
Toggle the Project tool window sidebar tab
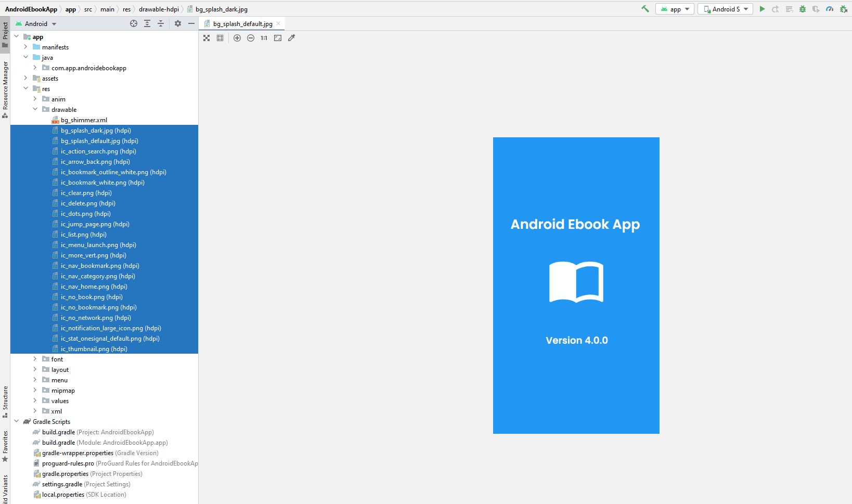5,34
